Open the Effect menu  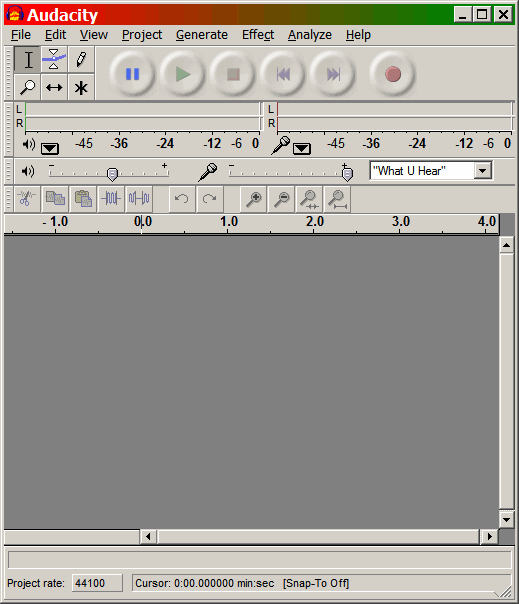tap(258, 35)
